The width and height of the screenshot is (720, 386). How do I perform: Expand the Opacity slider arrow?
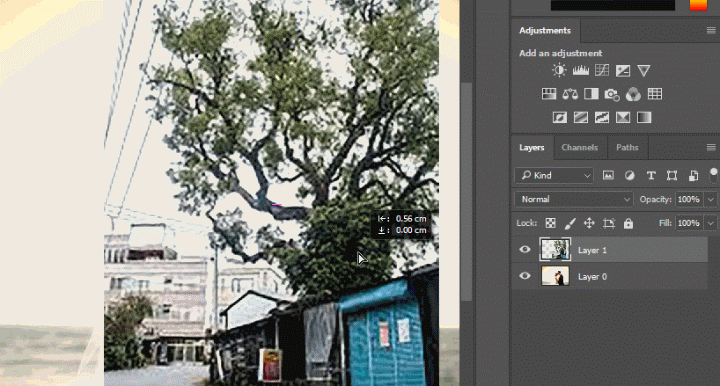711,199
